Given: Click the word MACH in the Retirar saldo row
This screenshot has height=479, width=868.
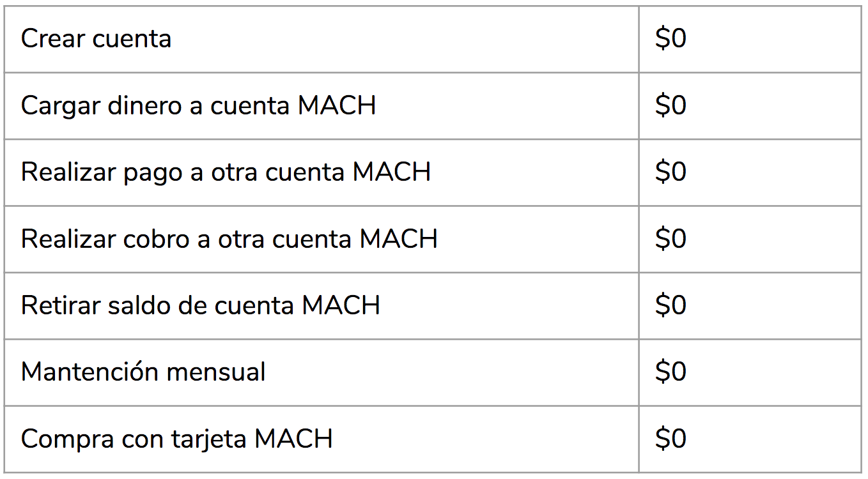Looking at the screenshot, I should point(341,305).
